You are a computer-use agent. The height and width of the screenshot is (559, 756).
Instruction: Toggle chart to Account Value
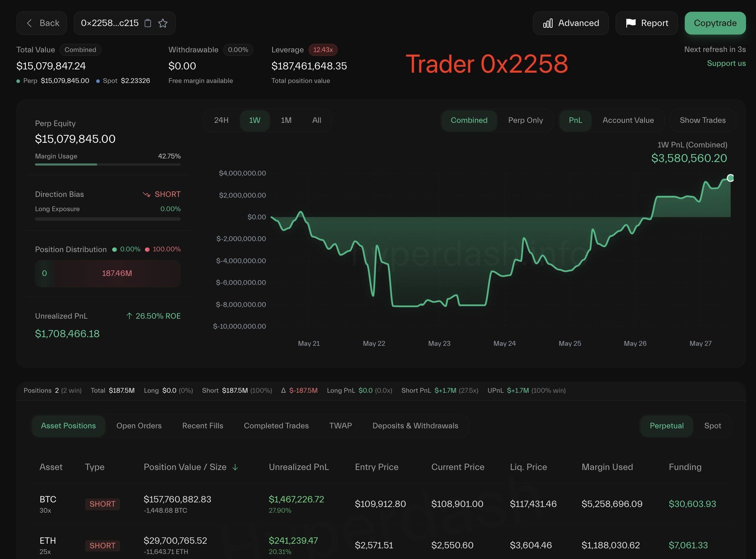(628, 120)
